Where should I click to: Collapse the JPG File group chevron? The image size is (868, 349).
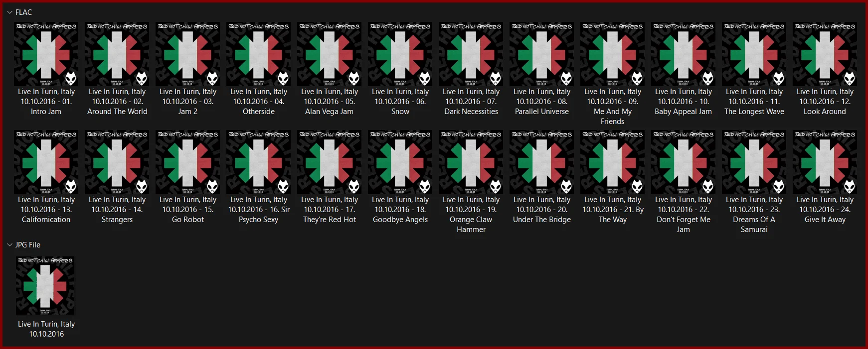9,245
